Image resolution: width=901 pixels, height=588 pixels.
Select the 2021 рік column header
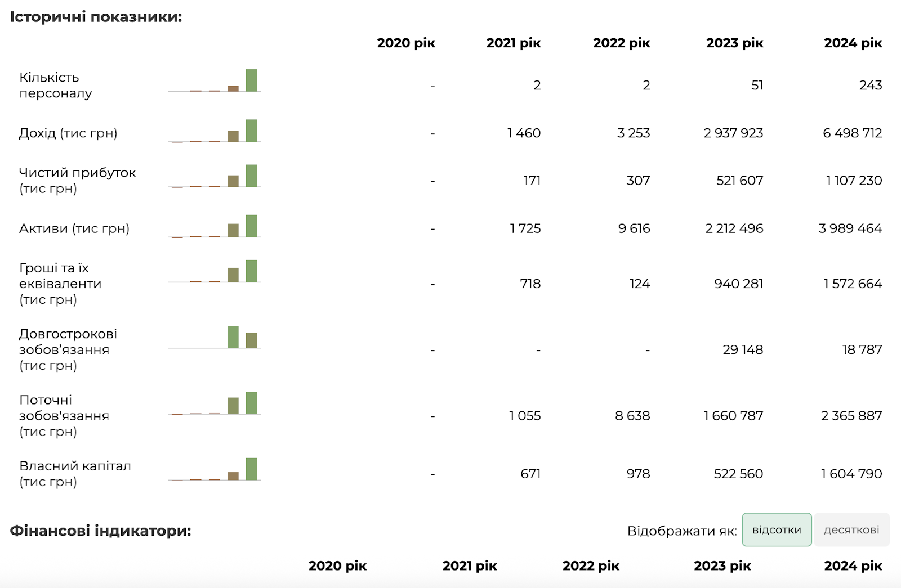point(514,43)
